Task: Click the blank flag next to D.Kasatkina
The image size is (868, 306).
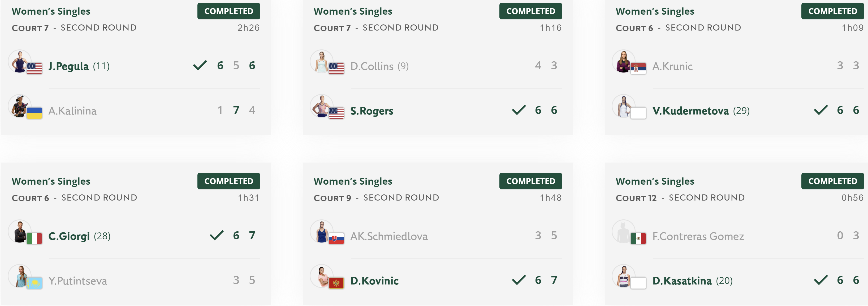Action: click(638, 283)
